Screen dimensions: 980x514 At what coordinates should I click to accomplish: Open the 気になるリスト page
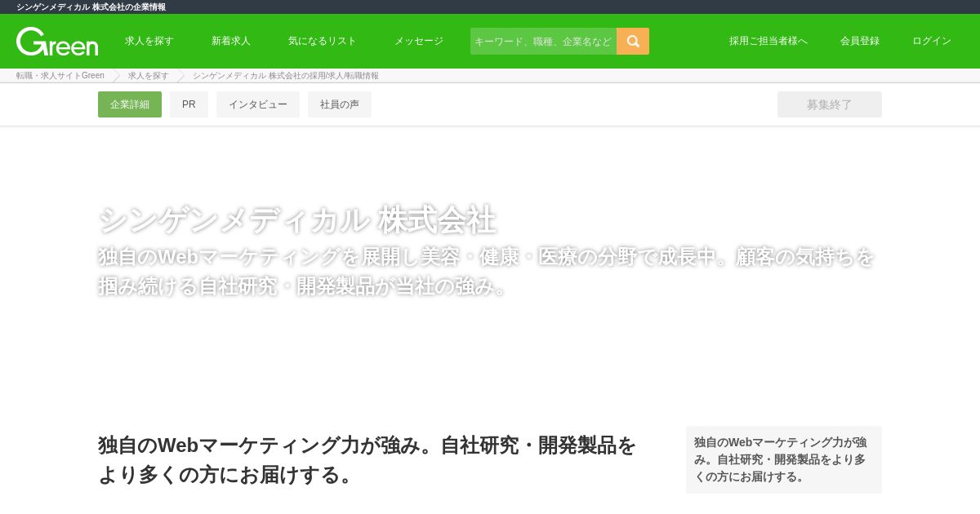(323, 41)
